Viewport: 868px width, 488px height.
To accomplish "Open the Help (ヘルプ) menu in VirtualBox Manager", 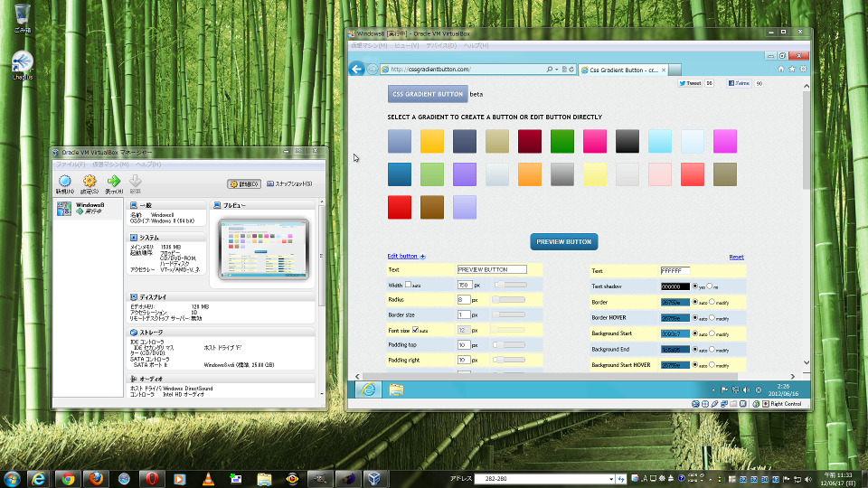I will coord(147,164).
